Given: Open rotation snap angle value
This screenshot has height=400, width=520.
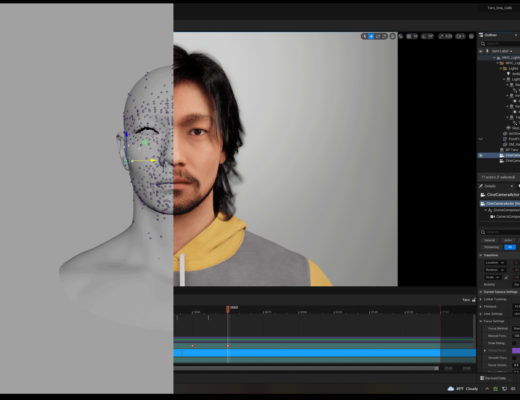Looking at the screenshot, I should 430,36.
